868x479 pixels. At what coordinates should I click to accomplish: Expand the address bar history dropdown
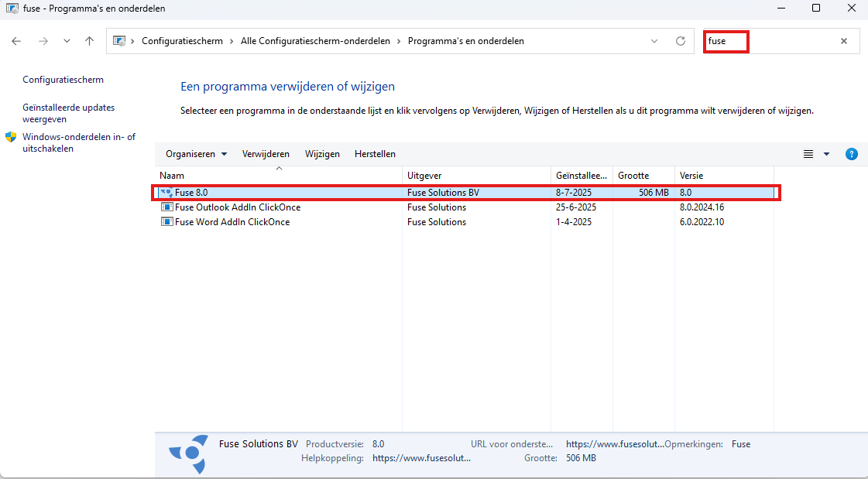coord(654,41)
